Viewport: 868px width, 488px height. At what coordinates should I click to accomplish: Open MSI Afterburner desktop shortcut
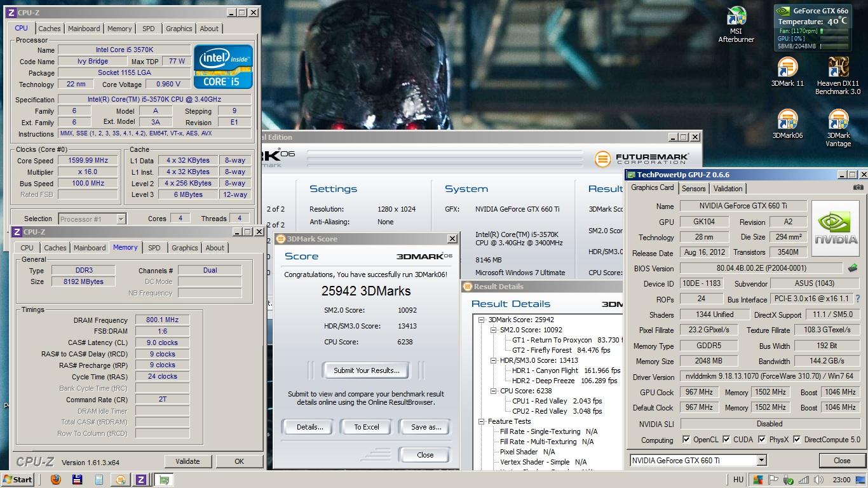click(736, 25)
